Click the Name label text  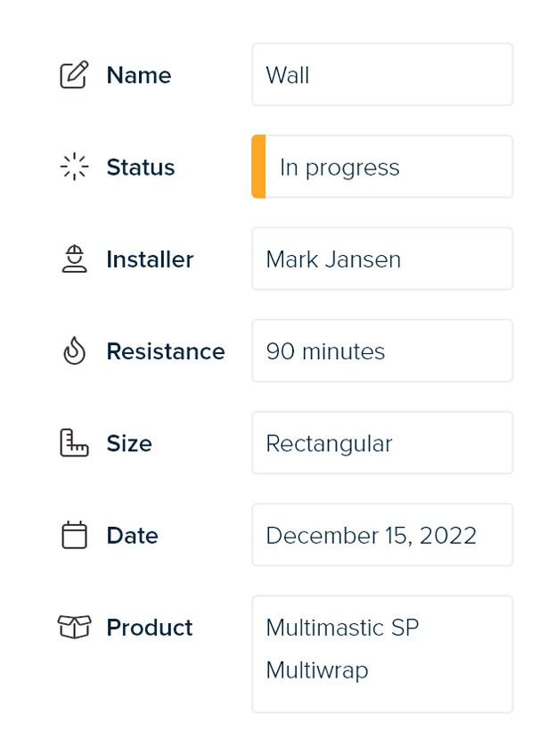click(x=138, y=75)
